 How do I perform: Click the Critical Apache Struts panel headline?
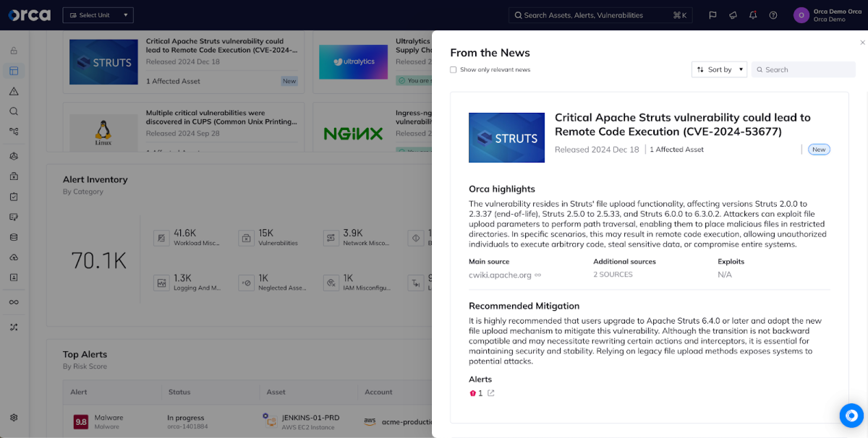(682, 124)
